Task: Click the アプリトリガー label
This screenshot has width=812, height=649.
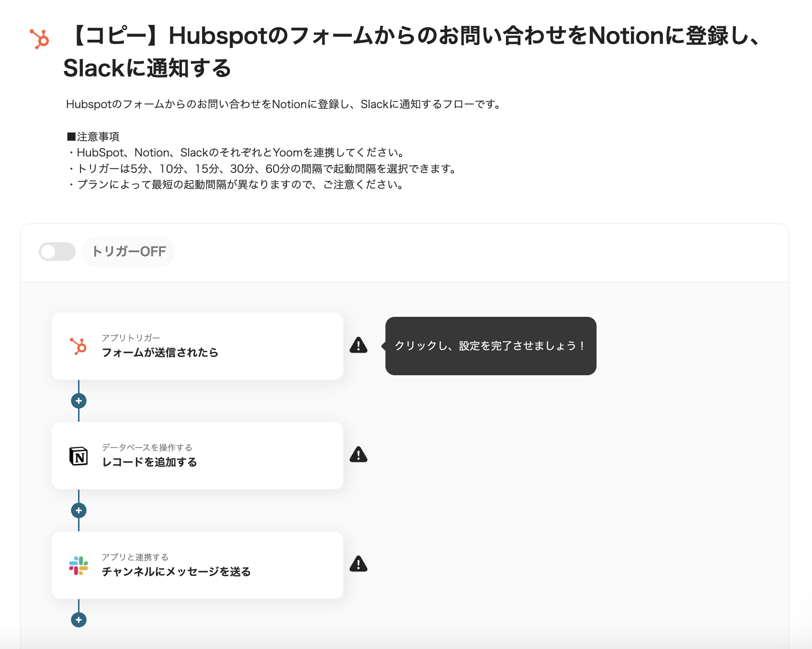Action: click(131, 338)
